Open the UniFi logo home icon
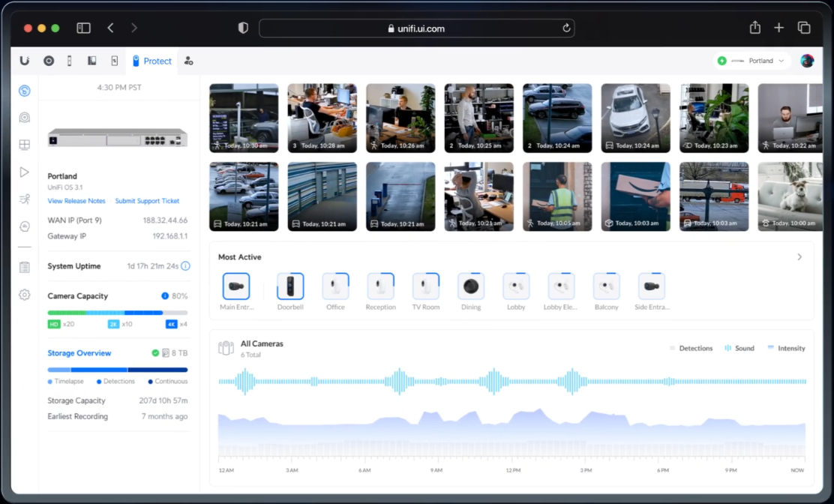Image resolution: width=834 pixels, height=504 pixels. click(x=25, y=61)
